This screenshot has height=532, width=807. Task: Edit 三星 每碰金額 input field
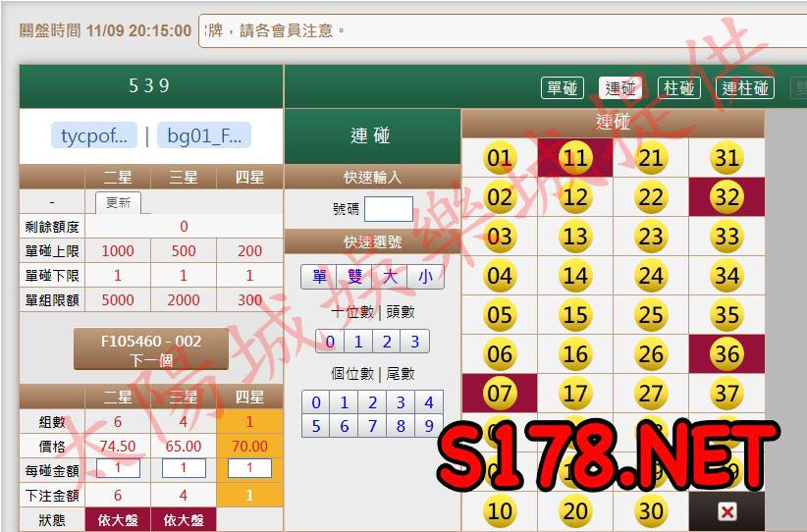pyautogui.click(x=184, y=468)
